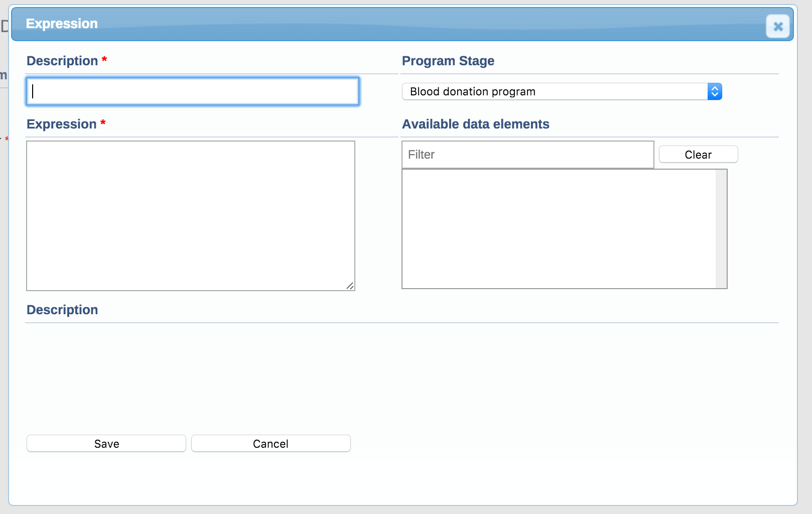Click the red asterisk beside Description
Viewport: 812px width, 514px height.
click(x=104, y=60)
